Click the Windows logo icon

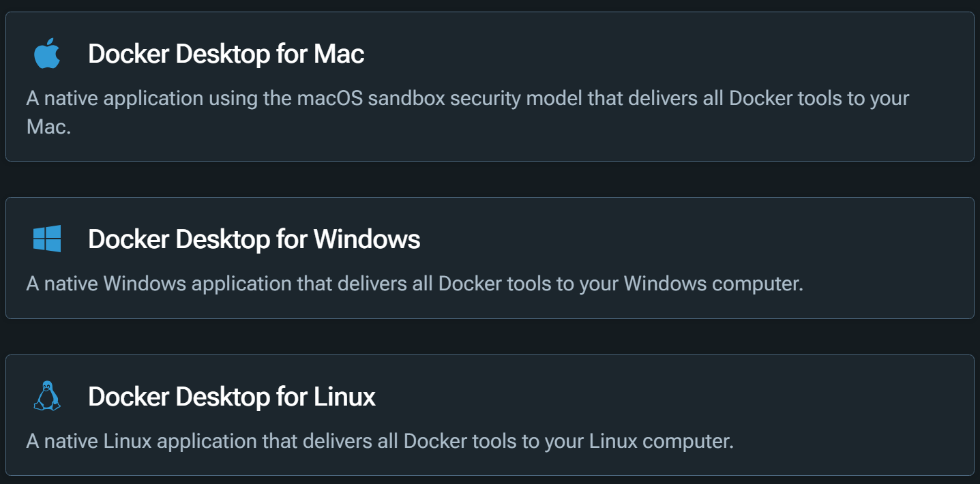[x=47, y=239]
